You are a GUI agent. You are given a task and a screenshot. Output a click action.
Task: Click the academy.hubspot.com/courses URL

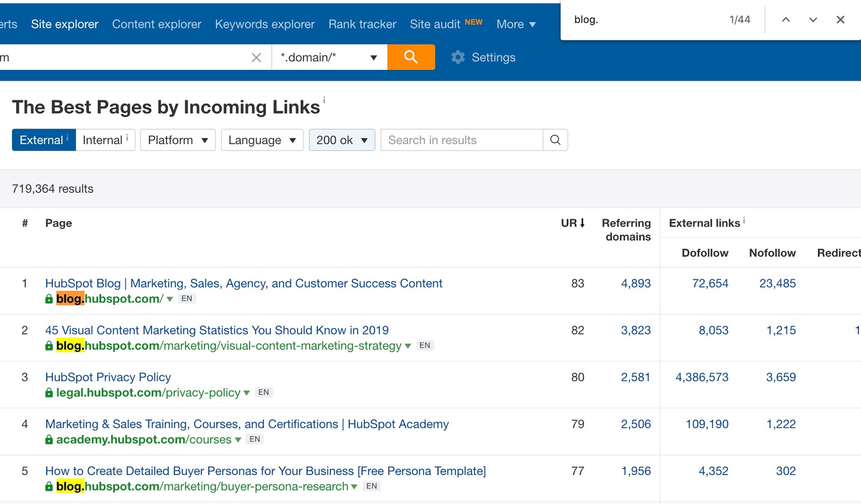[x=144, y=439]
